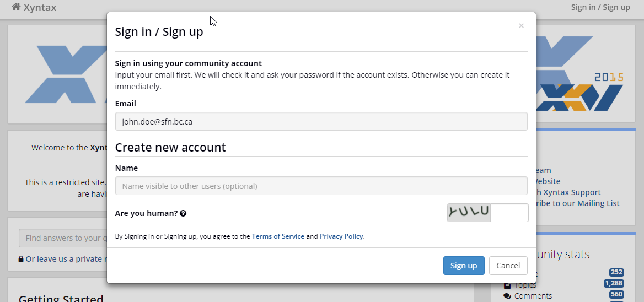644x302 pixels.
Task: Open the Terms of Service link
Action: point(278,236)
